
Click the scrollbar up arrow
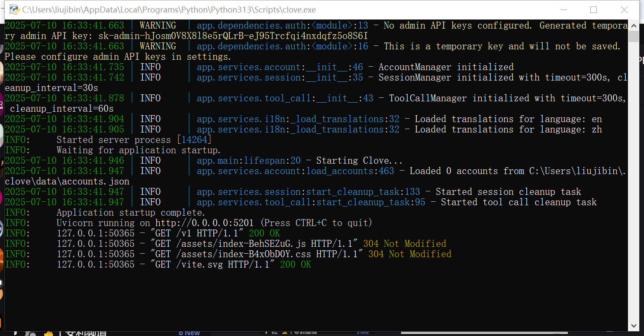coord(634,25)
